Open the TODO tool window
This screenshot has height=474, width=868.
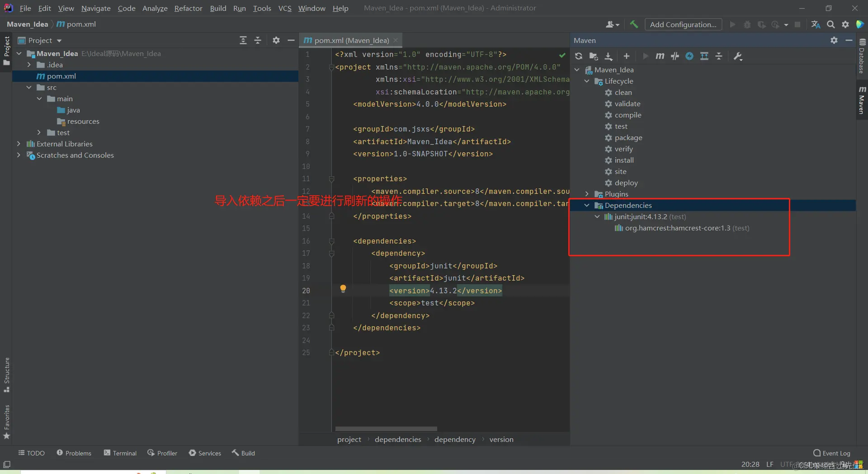point(31,453)
